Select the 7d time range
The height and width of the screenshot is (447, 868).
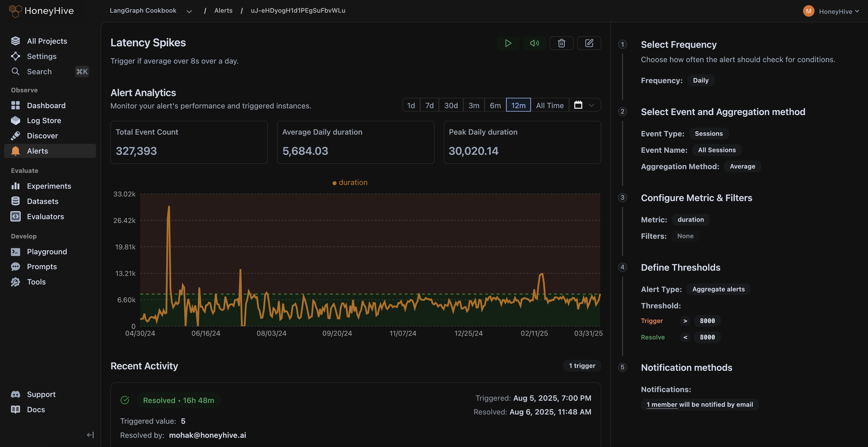click(429, 106)
